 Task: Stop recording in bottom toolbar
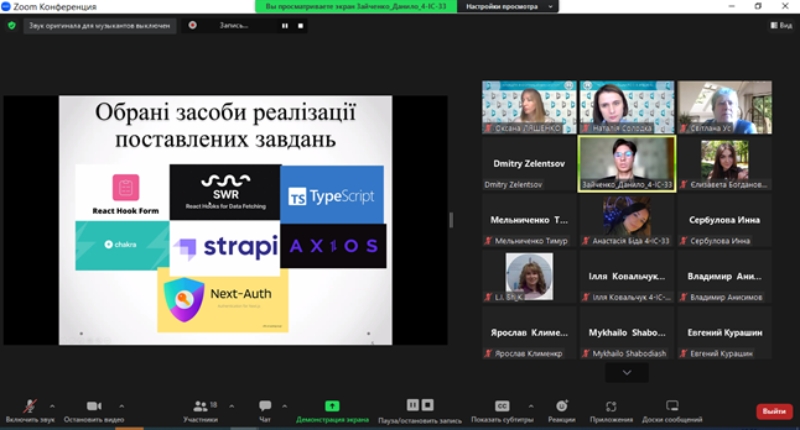[x=428, y=405]
